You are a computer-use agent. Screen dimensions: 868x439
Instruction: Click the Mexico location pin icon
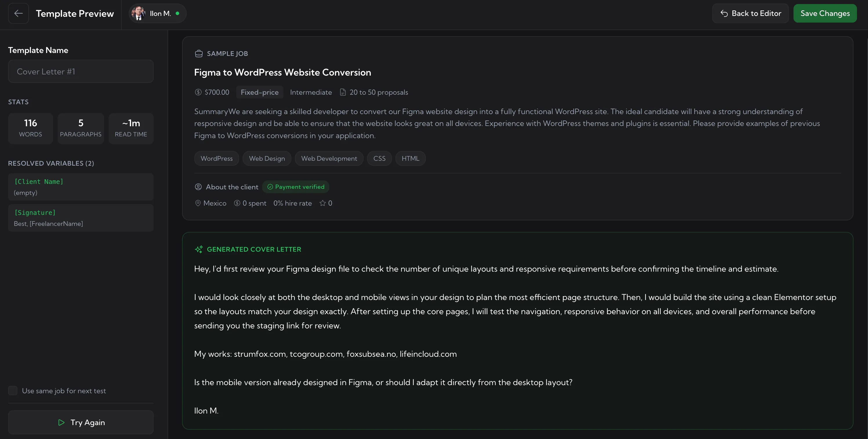pos(198,203)
